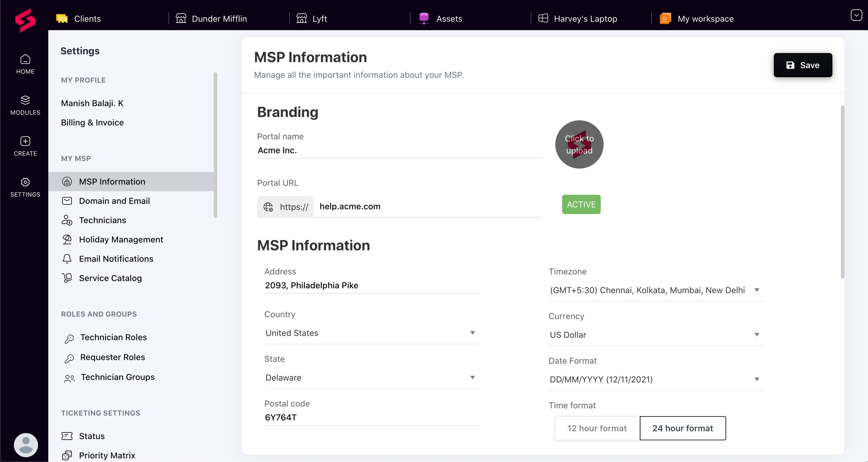This screenshot has height=462, width=868.
Task: Click the Click to upload logo circle
Action: [579, 144]
